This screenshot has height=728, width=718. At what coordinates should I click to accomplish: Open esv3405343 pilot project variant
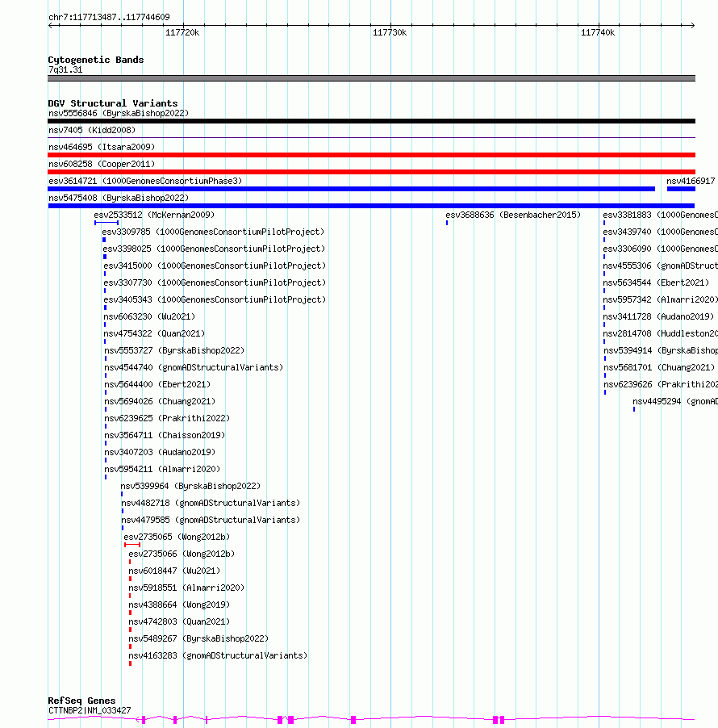(215, 299)
